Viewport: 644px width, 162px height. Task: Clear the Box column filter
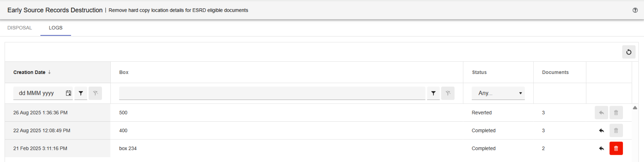[x=448, y=93]
